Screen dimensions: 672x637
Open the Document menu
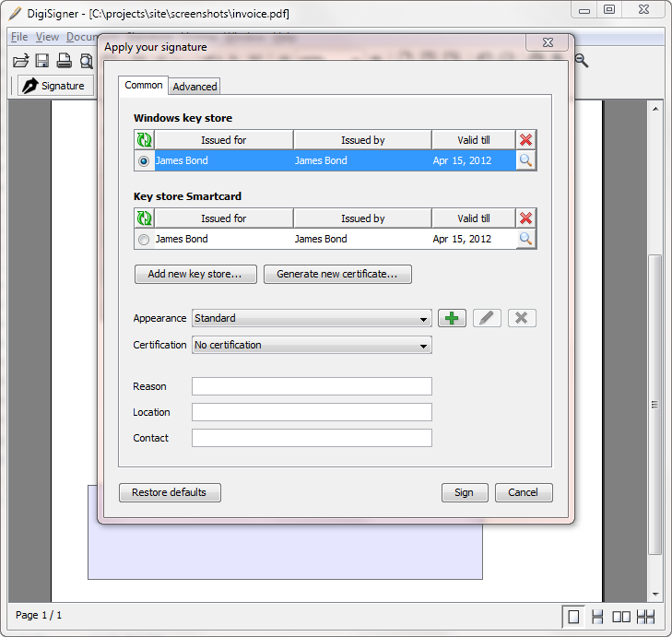coord(81,37)
